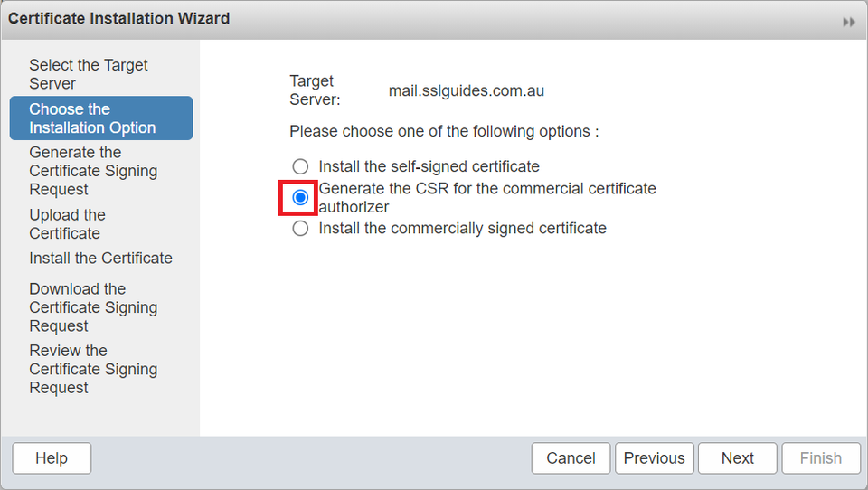Cancel the certificate installation wizard

point(571,458)
